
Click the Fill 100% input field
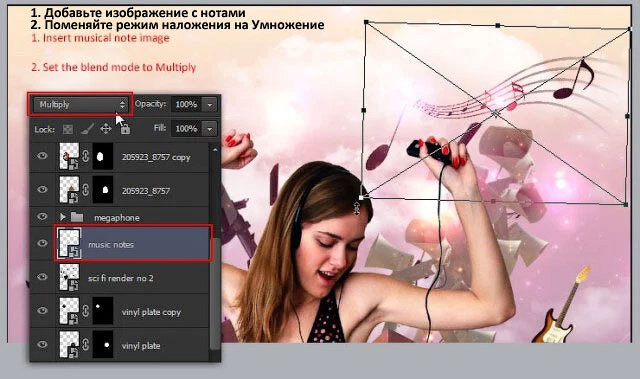click(x=187, y=129)
